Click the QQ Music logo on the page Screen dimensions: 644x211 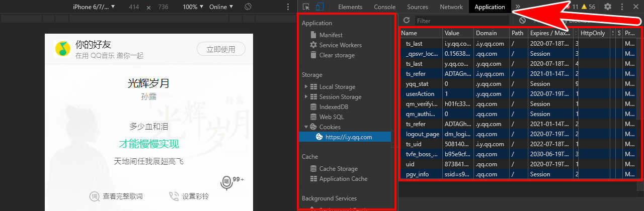pyautogui.click(x=62, y=49)
